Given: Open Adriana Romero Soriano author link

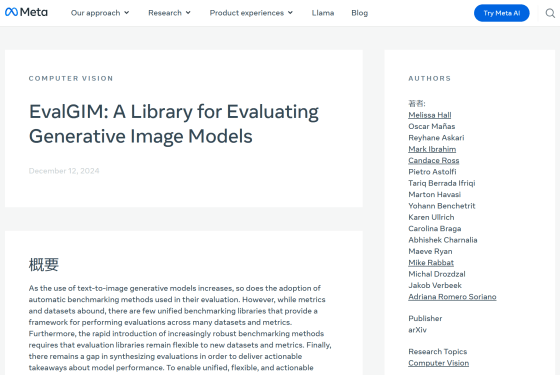Looking at the screenshot, I should pyautogui.click(x=452, y=297).
